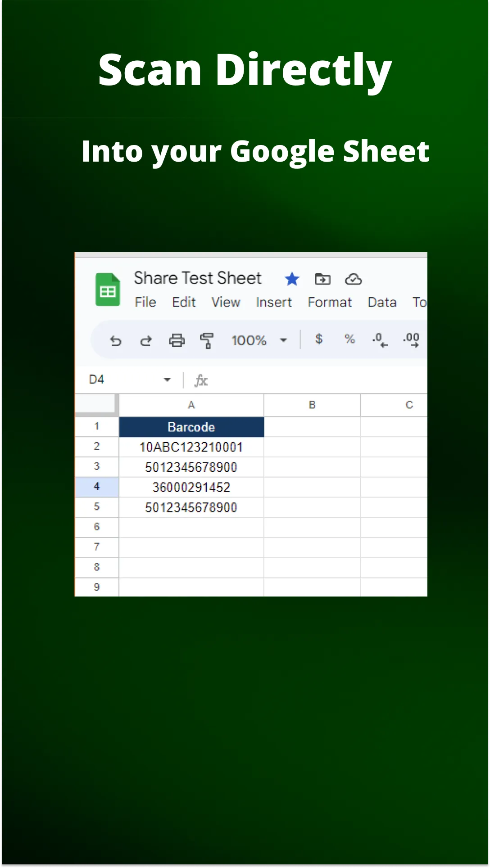Select row 1 header

[97, 426]
